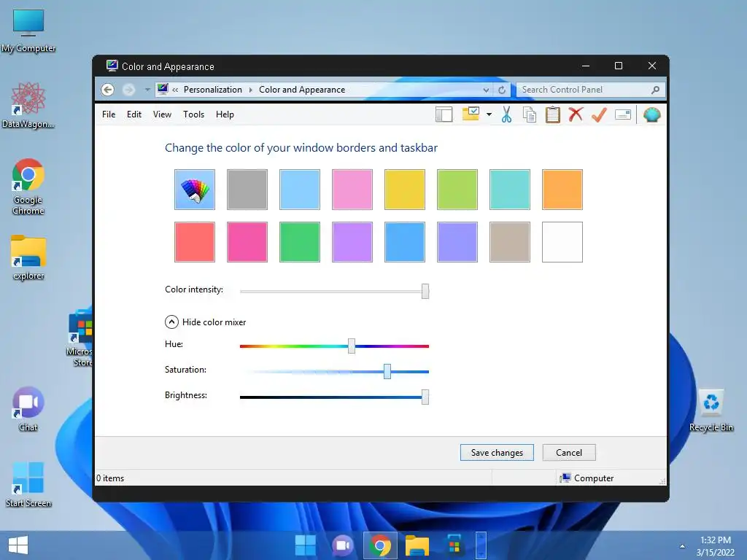Expand the address bar history dropdown
The width and height of the screenshot is (747, 560).
tap(485, 90)
